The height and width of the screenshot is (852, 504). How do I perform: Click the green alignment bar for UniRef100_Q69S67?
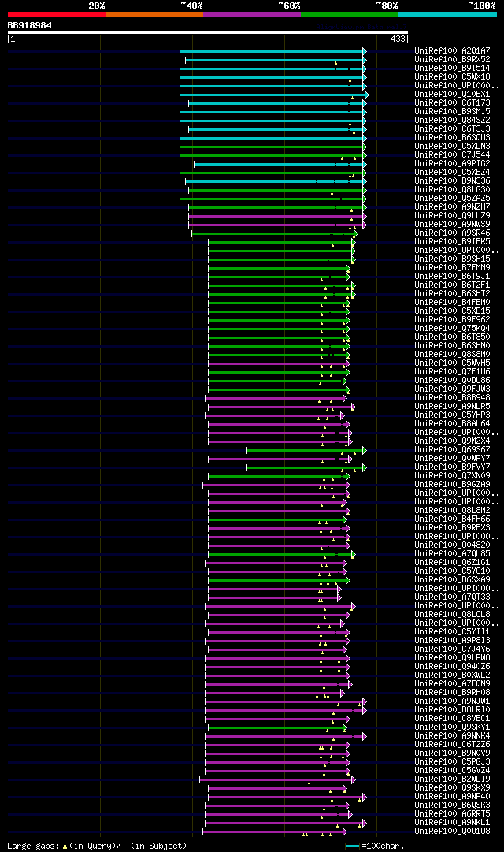tap(307, 451)
